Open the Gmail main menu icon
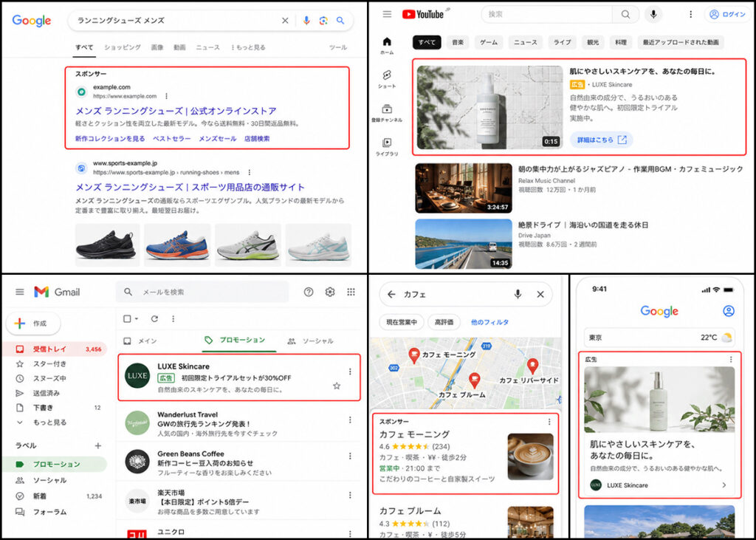756x540 pixels. pyautogui.click(x=20, y=292)
